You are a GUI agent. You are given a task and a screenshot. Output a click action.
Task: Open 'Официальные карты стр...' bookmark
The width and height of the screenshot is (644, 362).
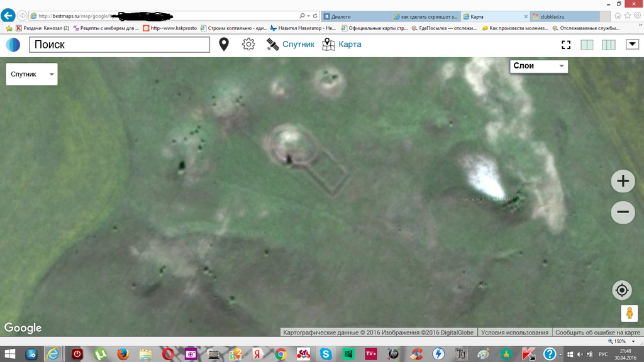[x=374, y=28]
